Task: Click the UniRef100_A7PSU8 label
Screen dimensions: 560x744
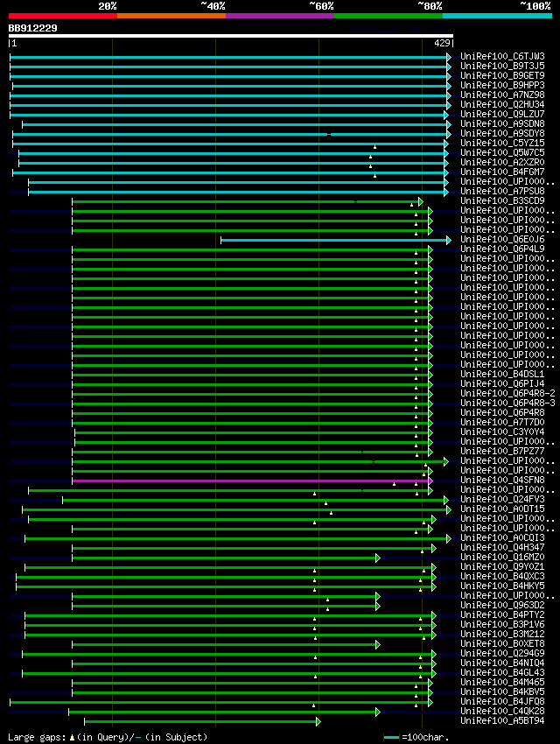Action: [502, 191]
